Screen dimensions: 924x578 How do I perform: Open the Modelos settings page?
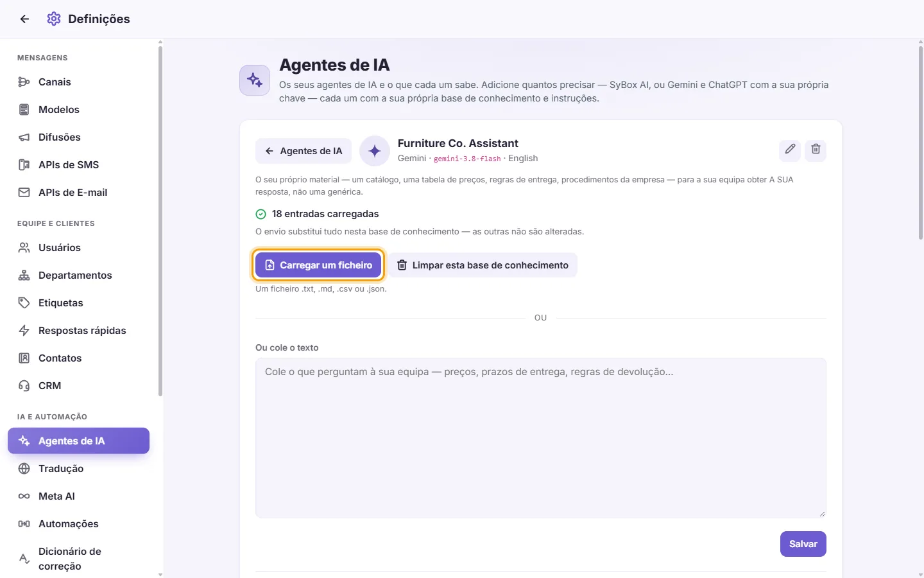click(x=78, y=110)
